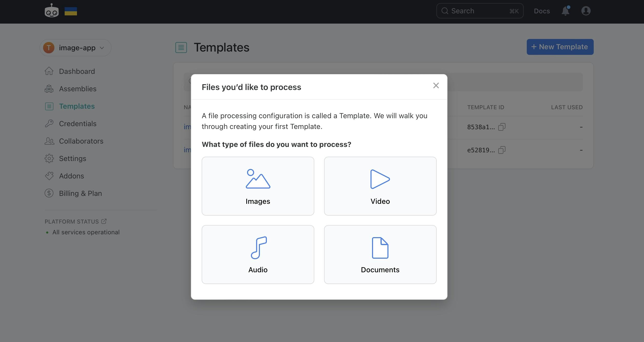644x342 pixels.
Task: Open the Templates section in the sidebar
Action: [77, 106]
